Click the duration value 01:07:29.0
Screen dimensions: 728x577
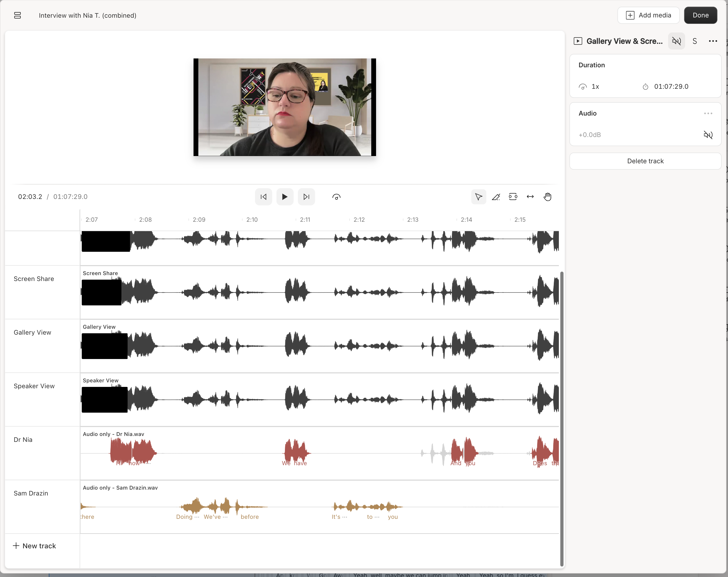pos(671,87)
